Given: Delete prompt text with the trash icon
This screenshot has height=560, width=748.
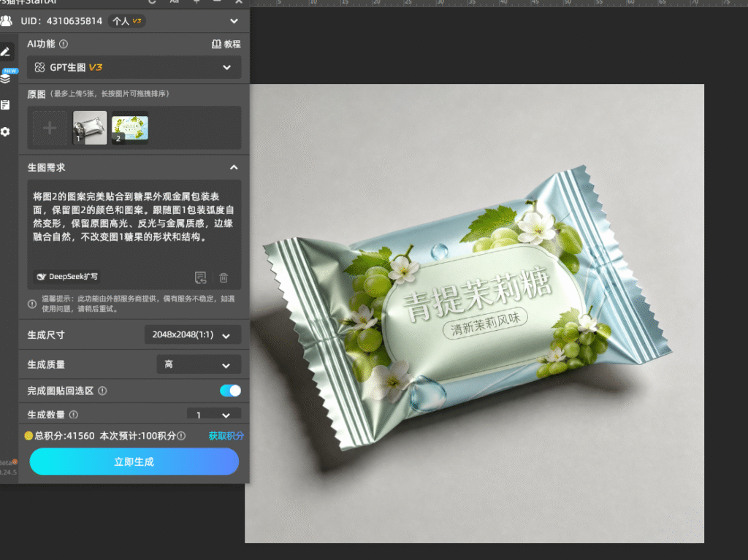Looking at the screenshot, I should coord(224,277).
